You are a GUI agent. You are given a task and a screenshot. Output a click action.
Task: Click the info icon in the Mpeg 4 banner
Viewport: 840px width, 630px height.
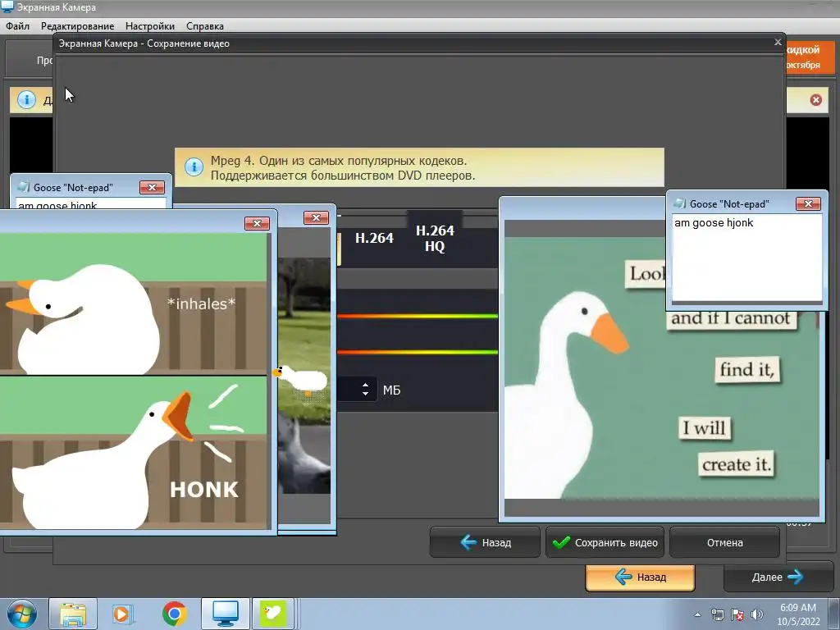pyautogui.click(x=194, y=167)
